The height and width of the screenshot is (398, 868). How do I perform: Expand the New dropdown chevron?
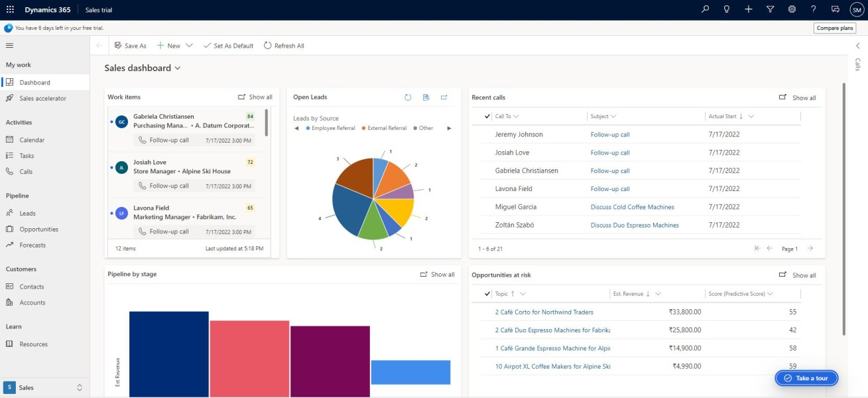(189, 46)
